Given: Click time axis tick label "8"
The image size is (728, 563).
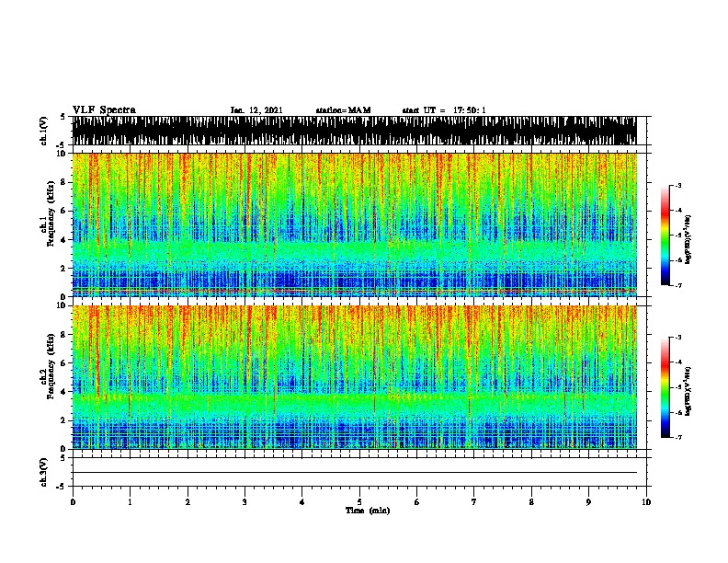Looking at the screenshot, I should pyautogui.click(x=531, y=502).
